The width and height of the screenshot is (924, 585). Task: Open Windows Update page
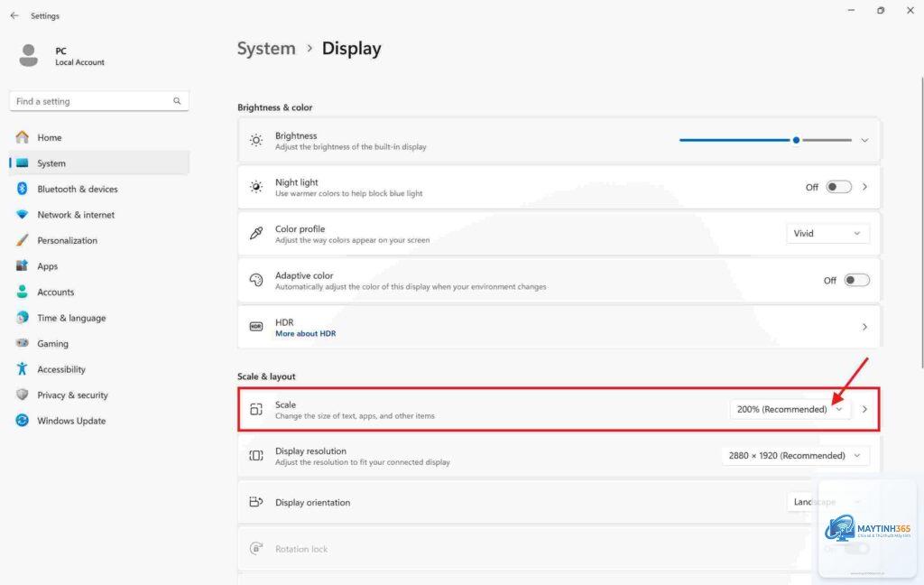pyautogui.click(x=71, y=421)
